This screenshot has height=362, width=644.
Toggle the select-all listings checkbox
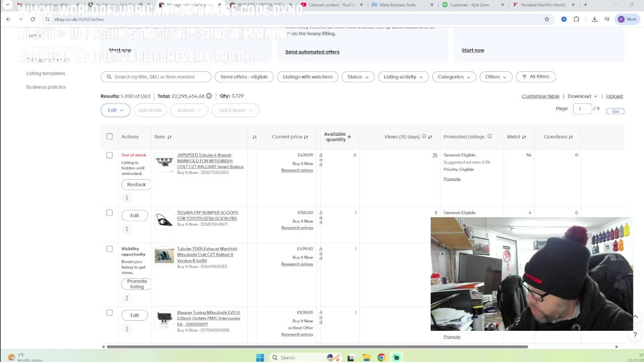(x=109, y=137)
